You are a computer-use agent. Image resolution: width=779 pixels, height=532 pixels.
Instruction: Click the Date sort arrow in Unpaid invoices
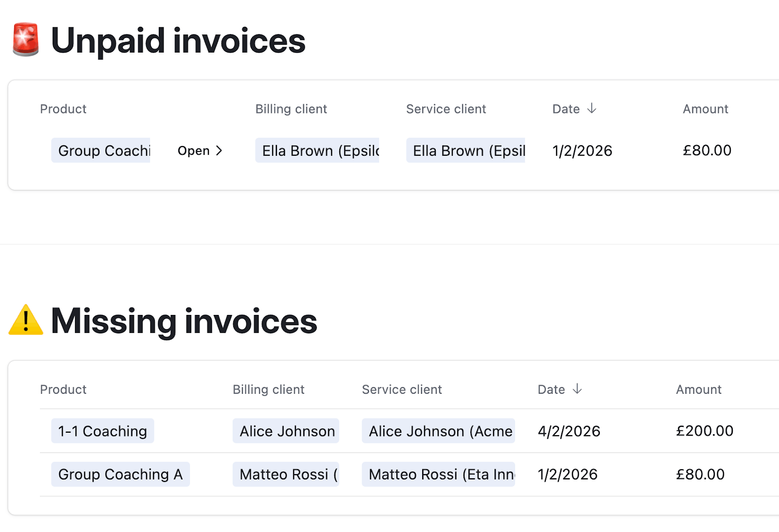[x=593, y=109]
